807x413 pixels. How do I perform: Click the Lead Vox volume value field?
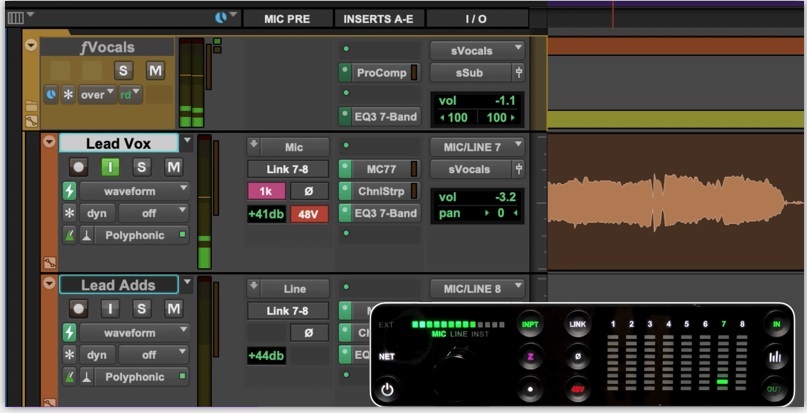click(x=477, y=197)
